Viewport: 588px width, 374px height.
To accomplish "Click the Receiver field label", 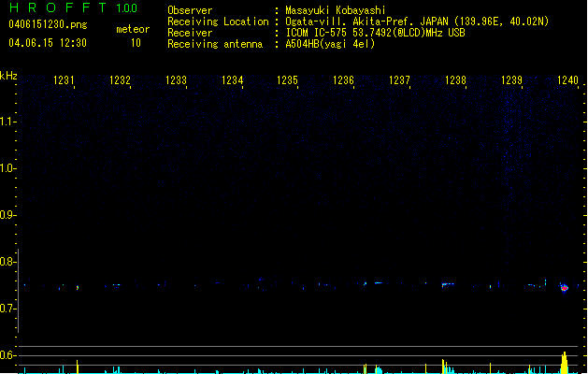I will tap(190, 33).
